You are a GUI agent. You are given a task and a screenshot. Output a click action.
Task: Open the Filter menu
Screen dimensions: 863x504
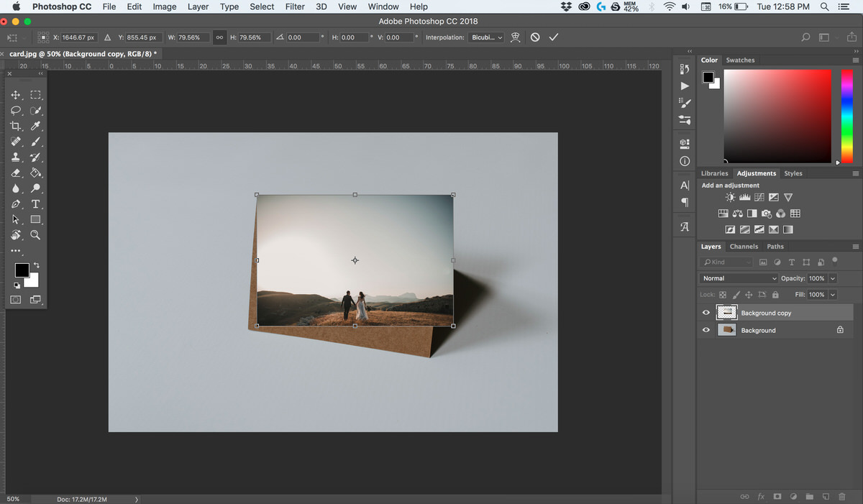(295, 6)
